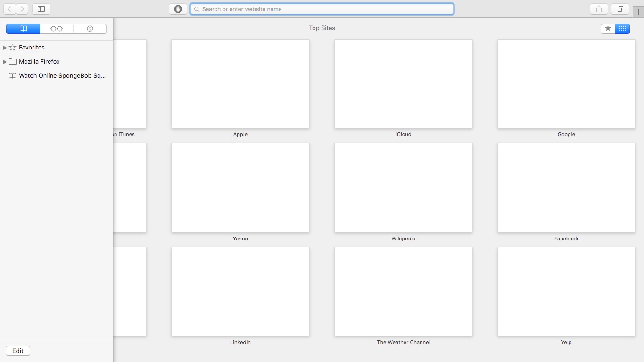Show Top Sites grid view
Viewport: 644px width, 362px height.
click(x=622, y=28)
